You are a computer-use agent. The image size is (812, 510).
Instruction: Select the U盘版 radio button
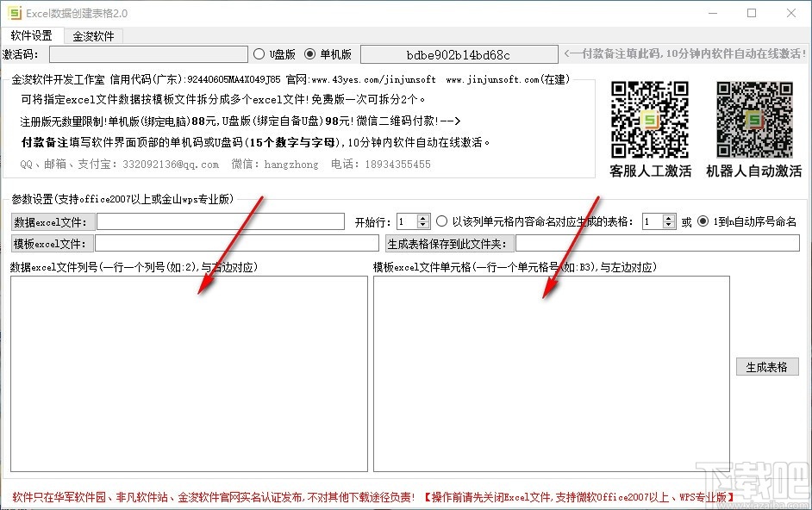coord(259,52)
